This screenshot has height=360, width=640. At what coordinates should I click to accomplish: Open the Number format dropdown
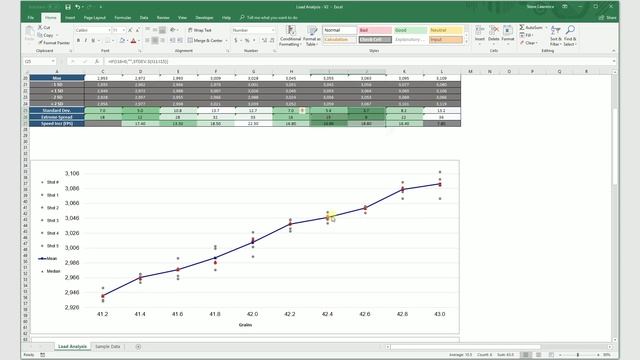tap(273, 30)
